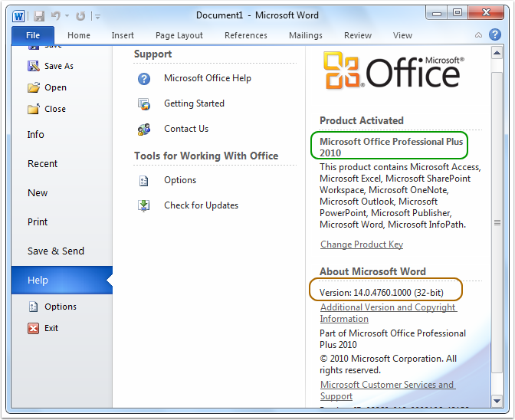
Task: Click the Close folder icon in sidebar
Action: (x=34, y=109)
